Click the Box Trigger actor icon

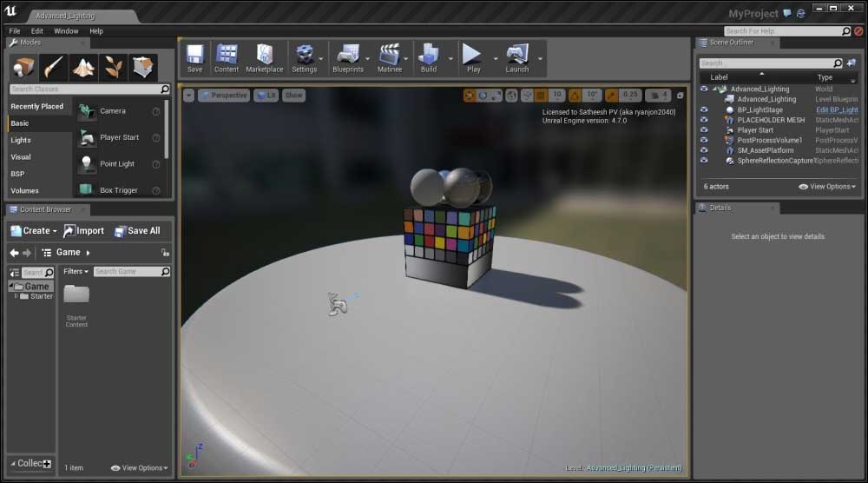tap(87, 190)
